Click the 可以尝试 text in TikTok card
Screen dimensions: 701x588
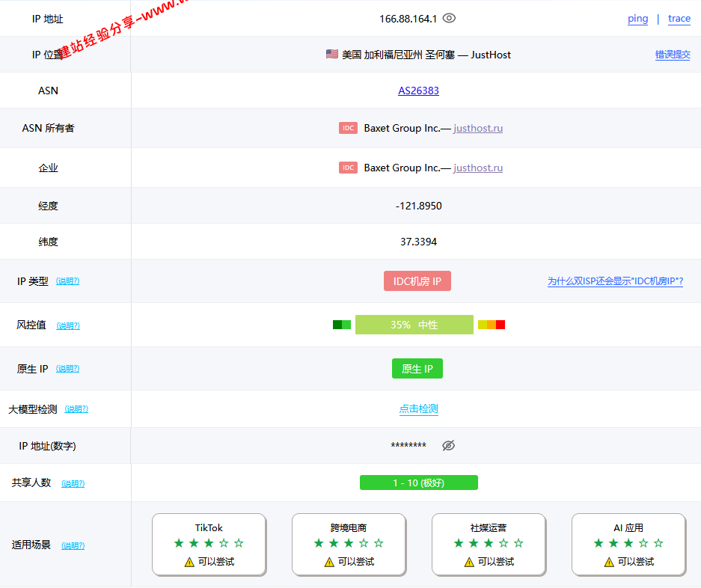216,562
